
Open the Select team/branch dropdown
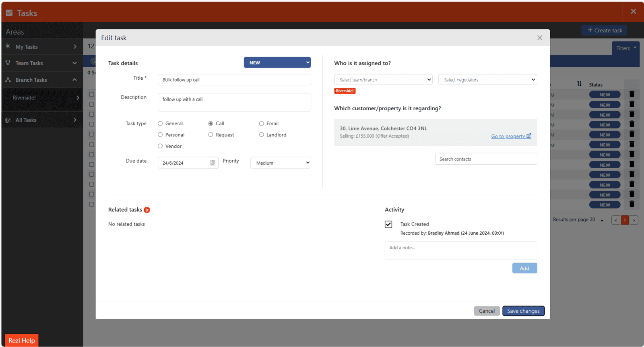pyautogui.click(x=384, y=80)
